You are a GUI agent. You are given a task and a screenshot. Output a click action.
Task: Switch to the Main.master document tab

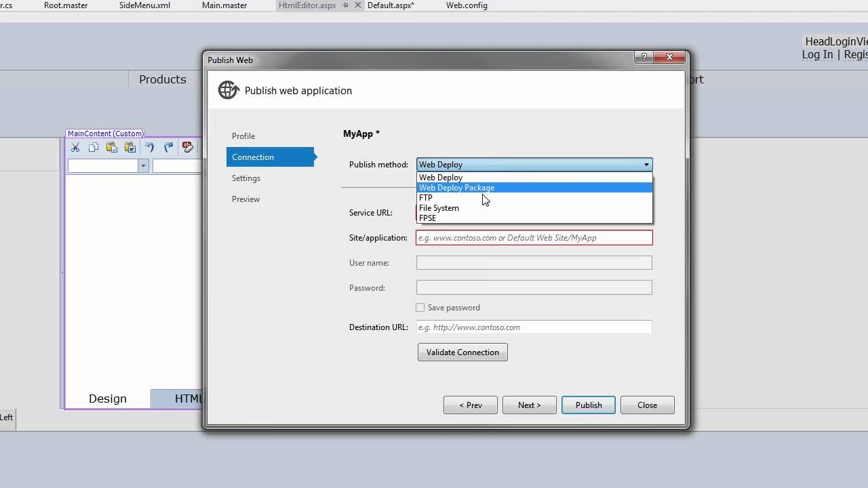click(224, 5)
